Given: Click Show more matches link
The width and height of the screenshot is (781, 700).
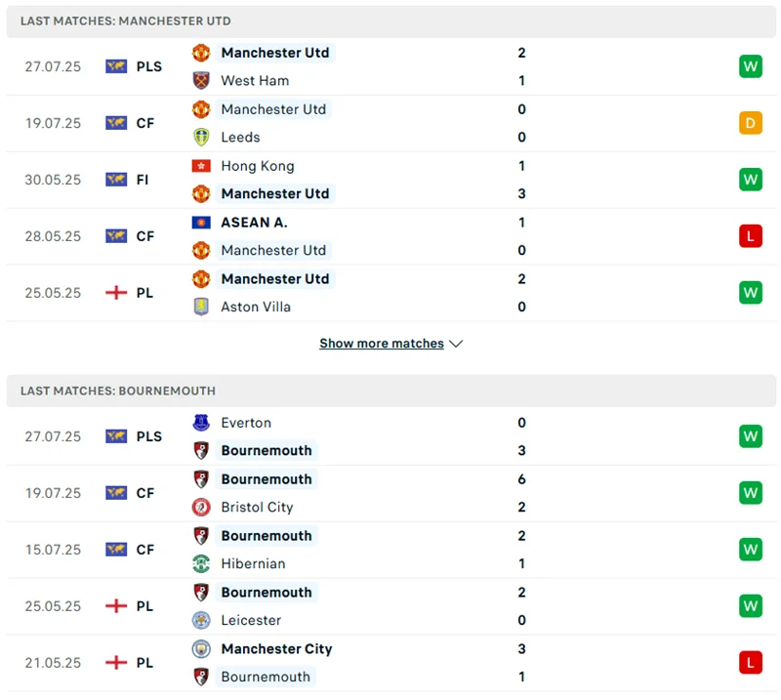Looking at the screenshot, I should (x=382, y=344).
